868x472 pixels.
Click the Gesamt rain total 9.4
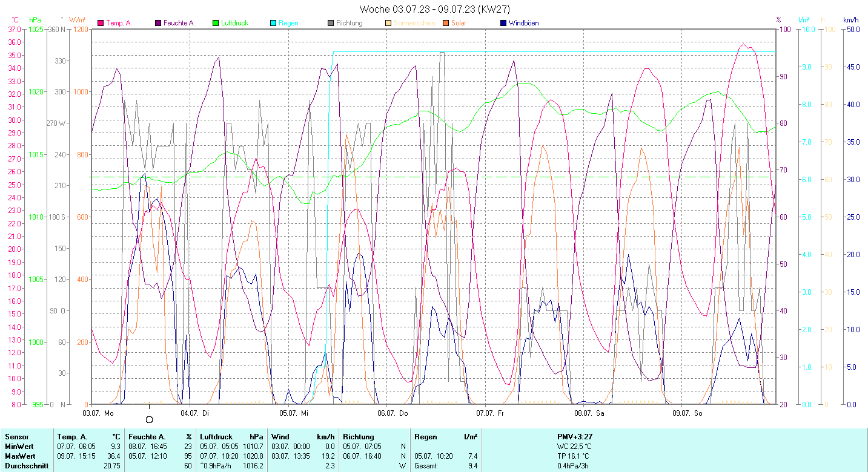(x=472, y=465)
